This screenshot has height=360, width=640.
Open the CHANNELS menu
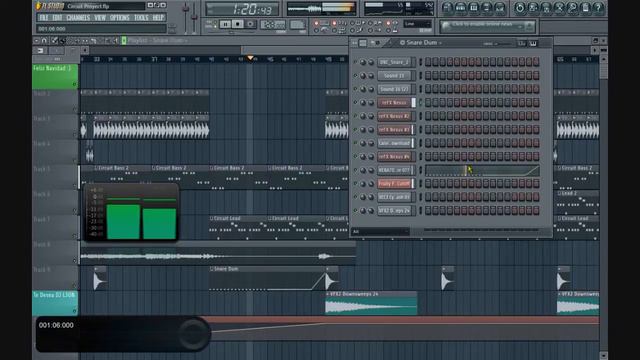[x=78, y=18]
